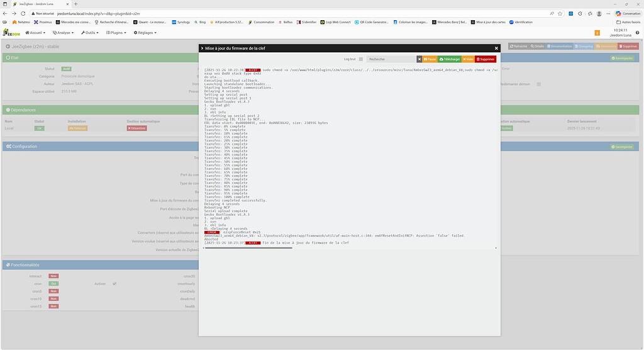Open the Accueil menu
Screen dimensions: 644x350
(x=35, y=33)
